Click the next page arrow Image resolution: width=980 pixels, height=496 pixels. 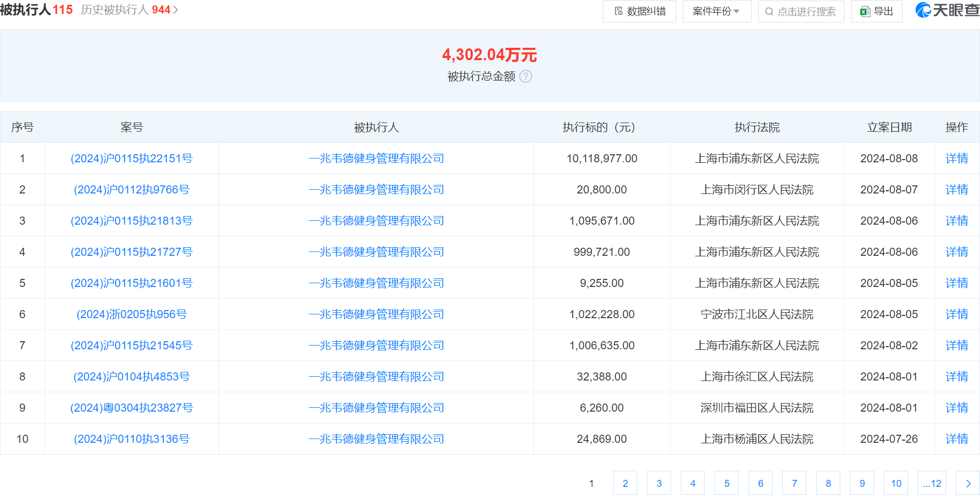pos(968,483)
